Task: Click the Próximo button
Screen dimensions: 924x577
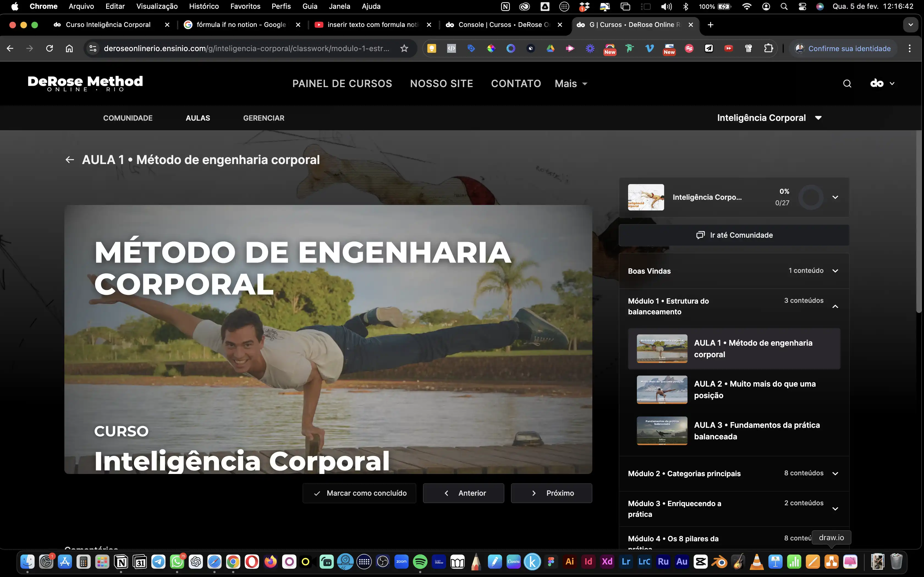Action: [x=551, y=493]
